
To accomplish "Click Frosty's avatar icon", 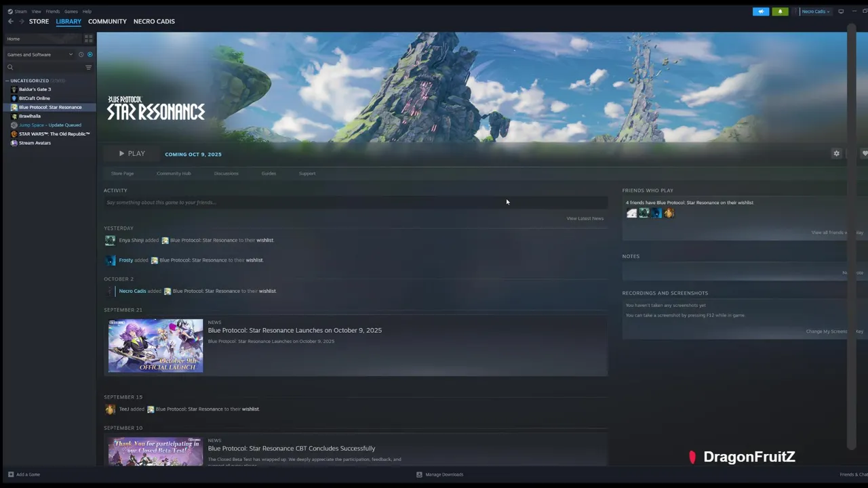I will point(110,260).
